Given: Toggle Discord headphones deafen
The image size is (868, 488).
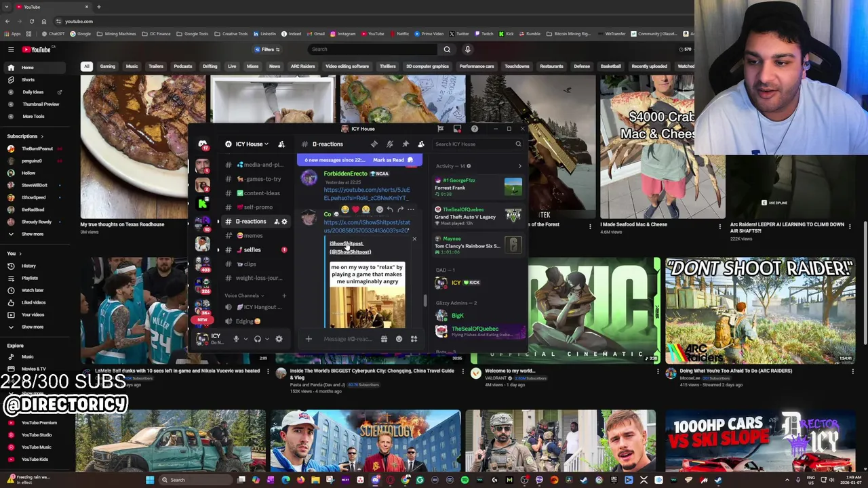Looking at the screenshot, I should click(x=257, y=339).
